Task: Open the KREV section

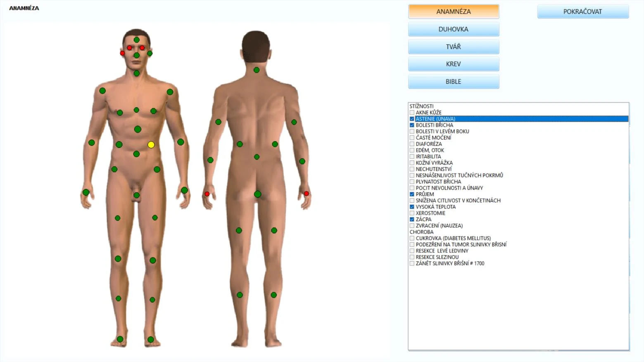Action: [454, 64]
